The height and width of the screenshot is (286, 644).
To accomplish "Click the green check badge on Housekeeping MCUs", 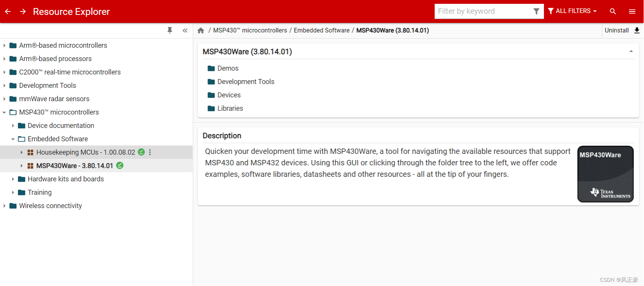I will pos(141,152).
